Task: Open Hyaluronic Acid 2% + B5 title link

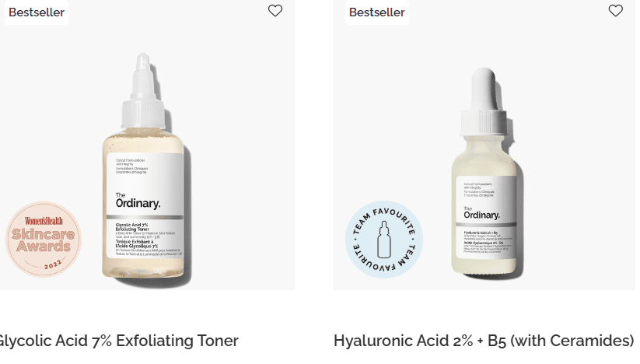Action: (484, 341)
